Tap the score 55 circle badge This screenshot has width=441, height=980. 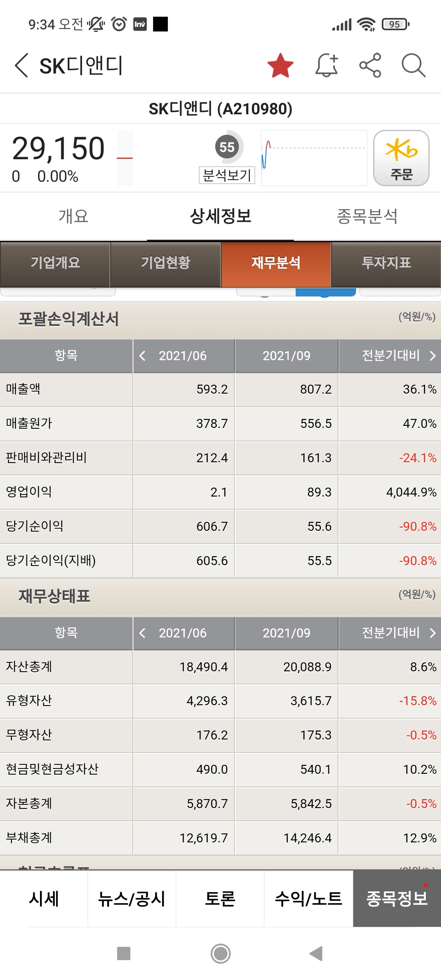[227, 147]
